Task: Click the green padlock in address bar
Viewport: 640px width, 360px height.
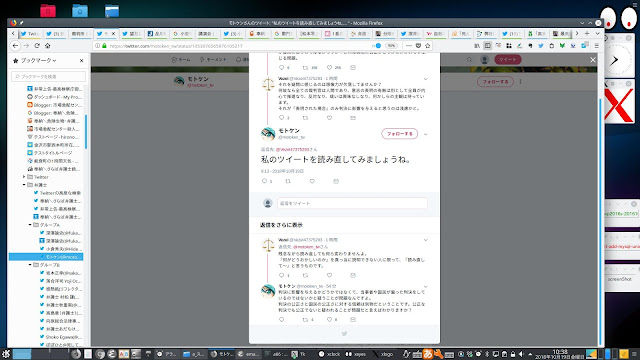Action: (104, 46)
